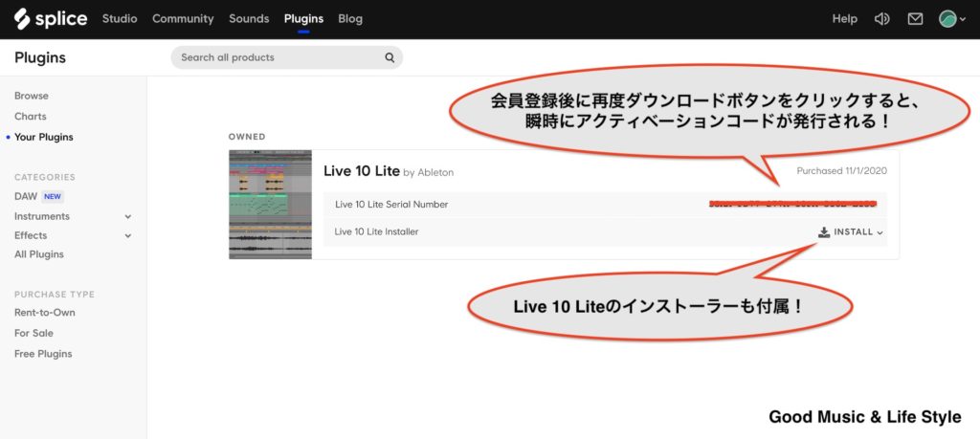The height and width of the screenshot is (439, 980).
Task: Click the speaker volume icon
Action: (x=881, y=19)
